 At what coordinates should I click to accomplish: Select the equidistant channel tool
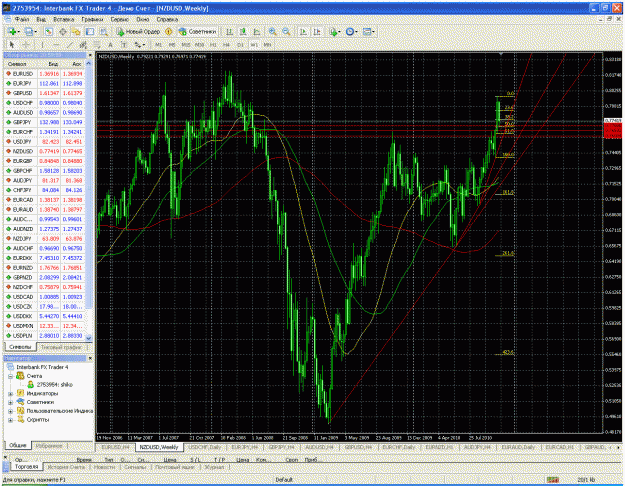point(83,45)
